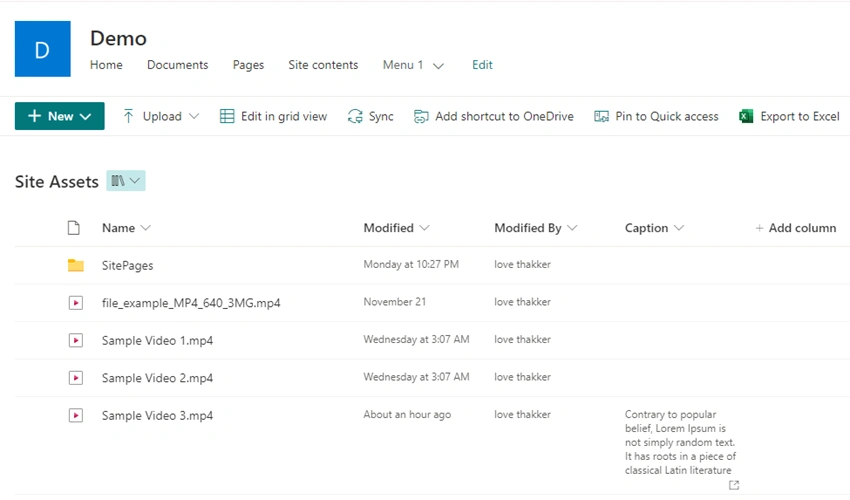Click the Sync label in the toolbar
This screenshot has width=850, height=500.
(381, 116)
